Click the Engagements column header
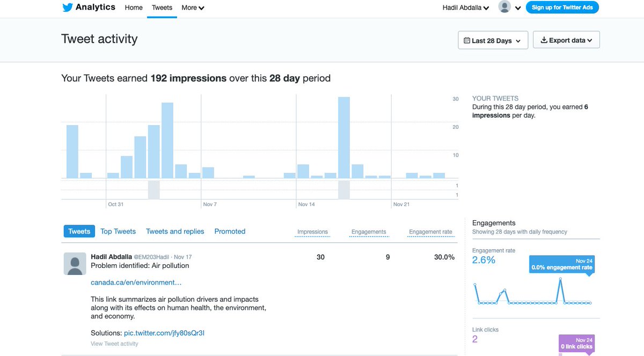 (369, 232)
